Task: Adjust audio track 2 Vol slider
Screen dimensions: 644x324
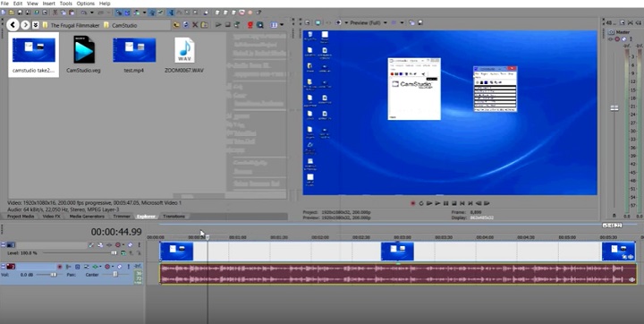Action: pyautogui.click(x=54, y=275)
